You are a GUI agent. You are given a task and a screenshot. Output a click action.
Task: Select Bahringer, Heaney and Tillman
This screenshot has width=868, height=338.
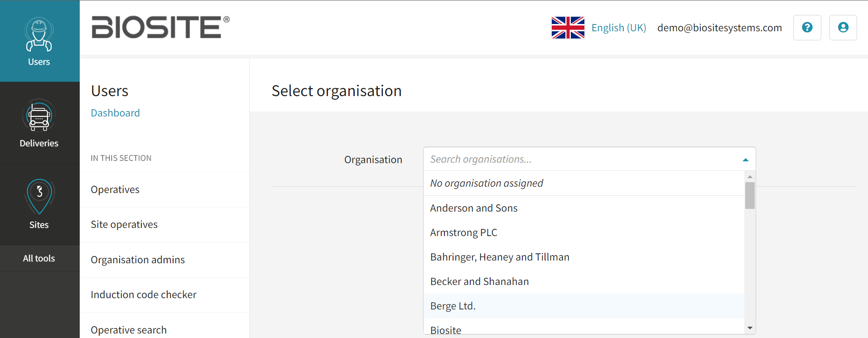point(584,257)
